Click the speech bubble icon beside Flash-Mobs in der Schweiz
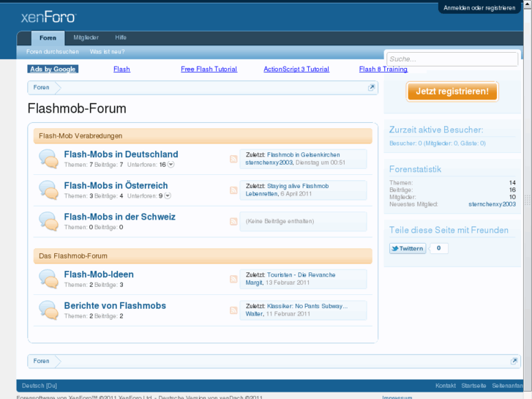 tap(48, 221)
